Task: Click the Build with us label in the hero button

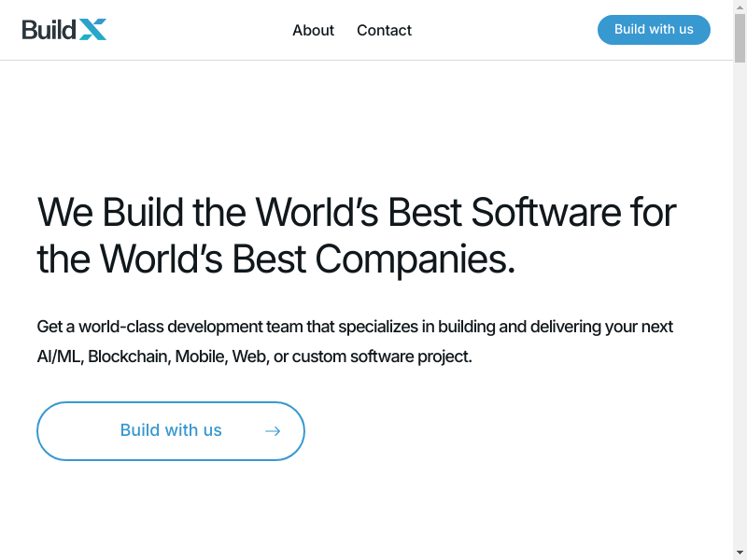Action: click(x=171, y=430)
